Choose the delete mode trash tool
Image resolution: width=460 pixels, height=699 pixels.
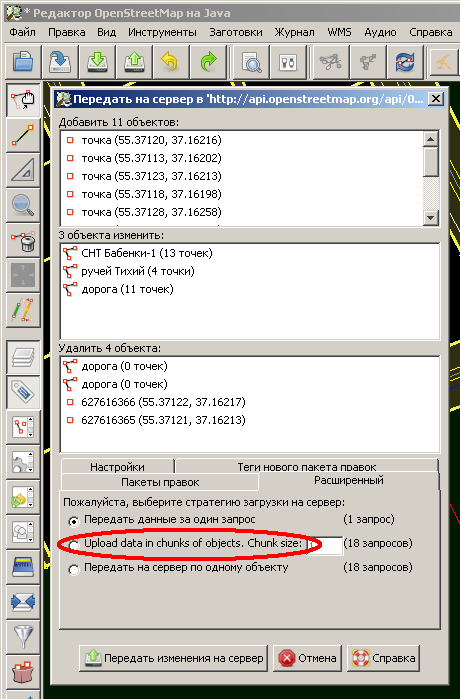23,240
